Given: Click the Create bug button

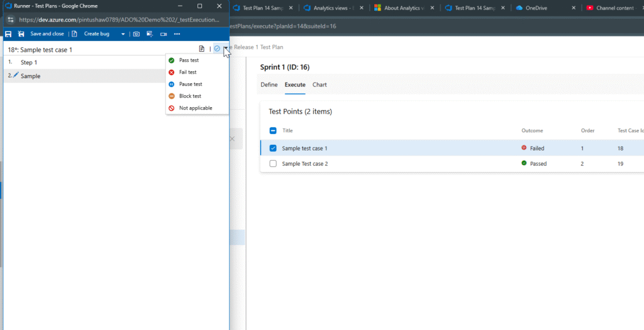Looking at the screenshot, I should click(x=95, y=34).
